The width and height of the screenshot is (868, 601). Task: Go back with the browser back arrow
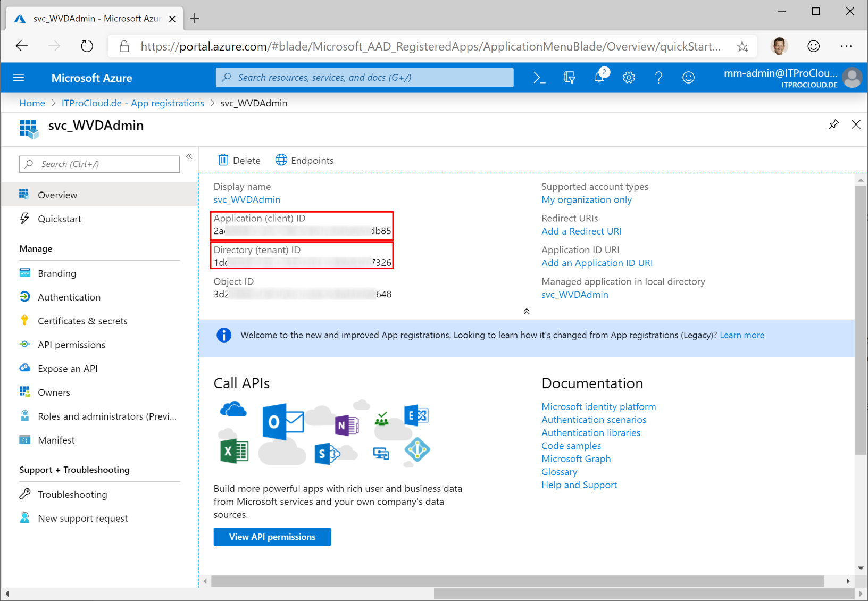[22, 46]
